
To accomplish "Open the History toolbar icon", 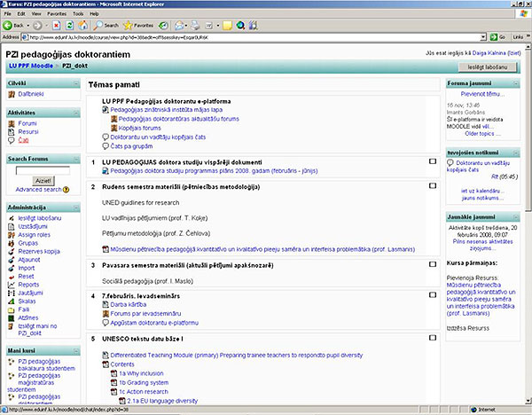I will (163, 26).
